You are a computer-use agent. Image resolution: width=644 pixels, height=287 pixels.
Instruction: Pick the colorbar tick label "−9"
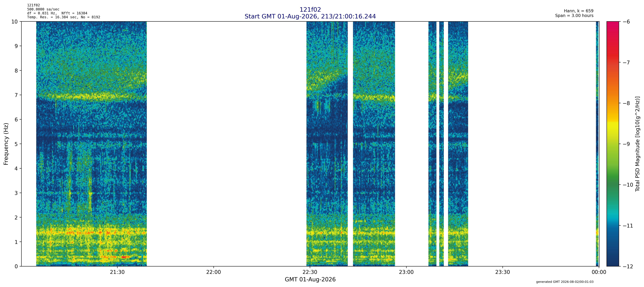tap(626, 144)
